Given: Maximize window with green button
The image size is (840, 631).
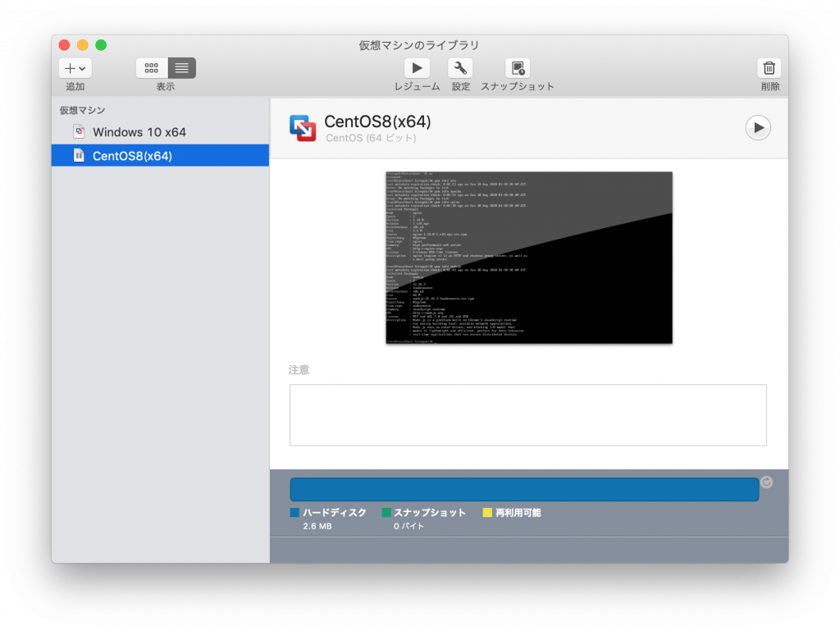Looking at the screenshot, I should point(101,45).
